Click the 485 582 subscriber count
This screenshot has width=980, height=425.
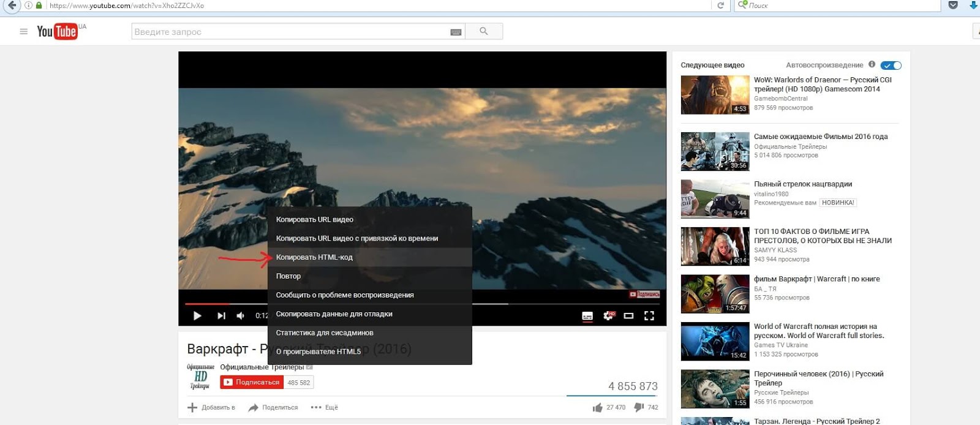click(299, 382)
